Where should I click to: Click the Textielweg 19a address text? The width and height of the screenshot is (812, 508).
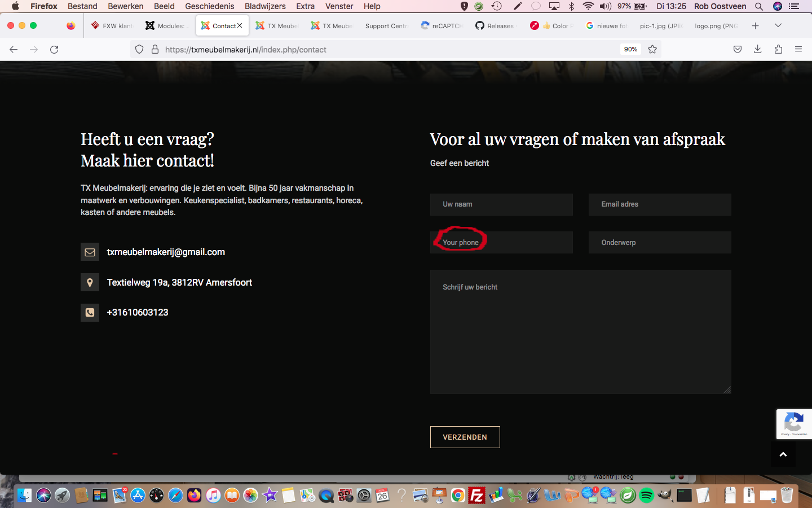coord(179,282)
